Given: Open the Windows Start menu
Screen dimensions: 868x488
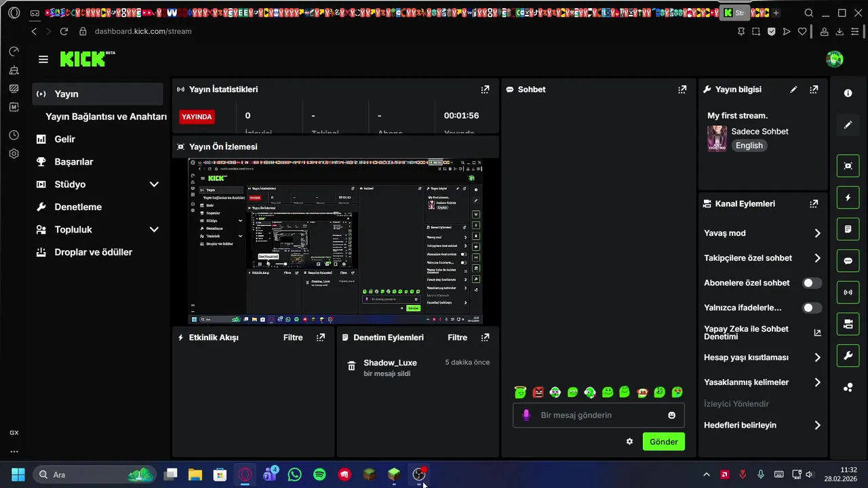Looking at the screenshot, I should [18, 474].
